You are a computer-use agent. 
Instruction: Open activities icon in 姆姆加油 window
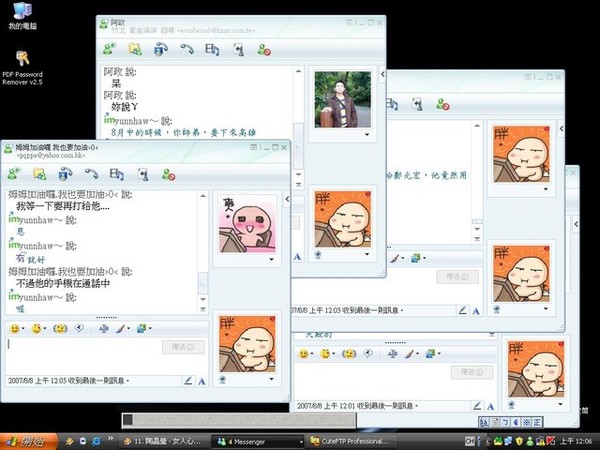tap(116, 174)
